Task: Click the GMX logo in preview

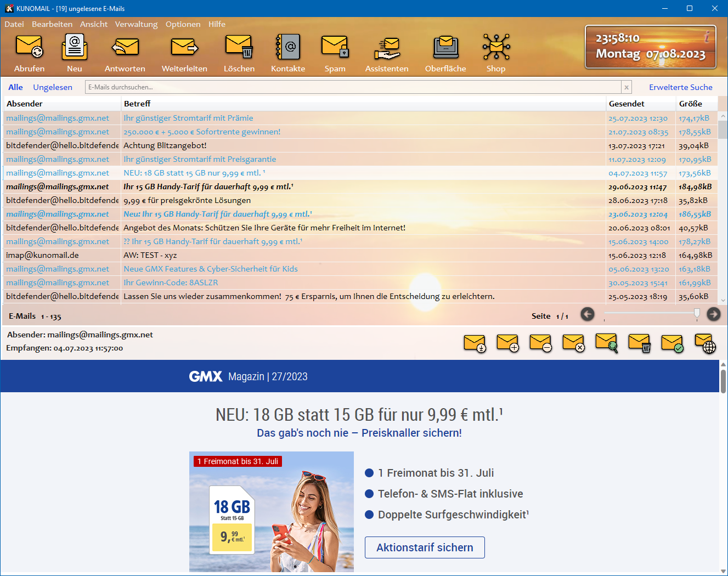Action: click(206, 376)
